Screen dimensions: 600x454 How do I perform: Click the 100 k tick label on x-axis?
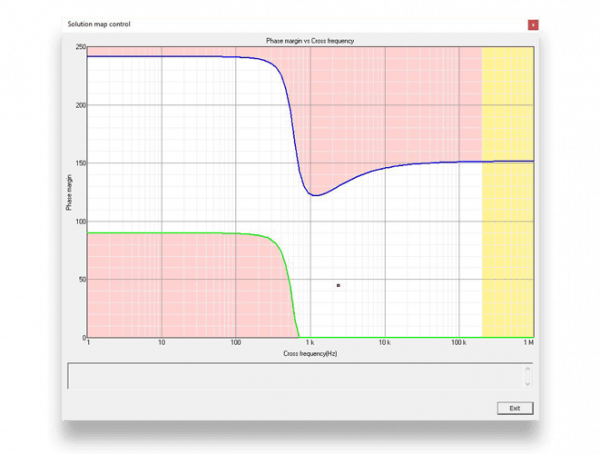coord(457,344)
